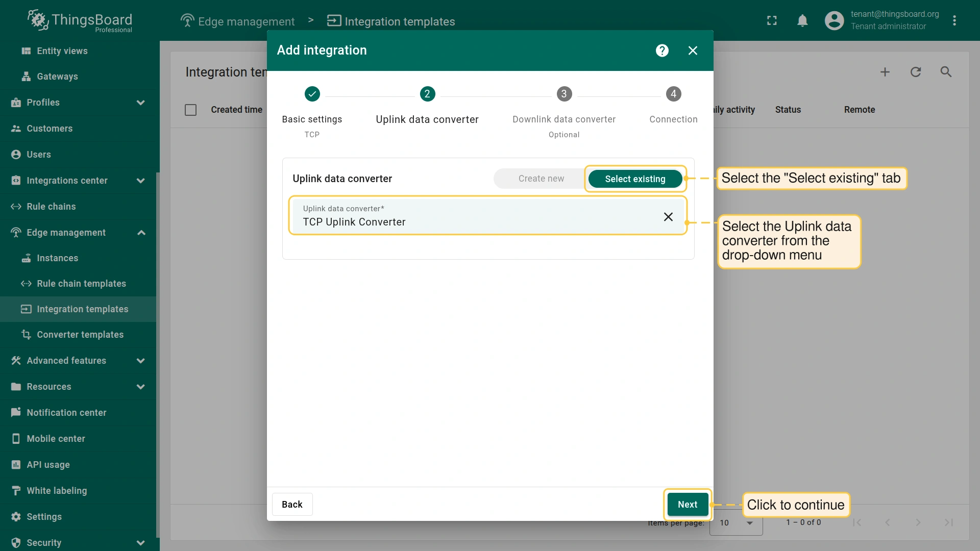This screenshot has width=980, height=551.
Task: Go to Rule chain templates menu item
Action: click(81, 284)
